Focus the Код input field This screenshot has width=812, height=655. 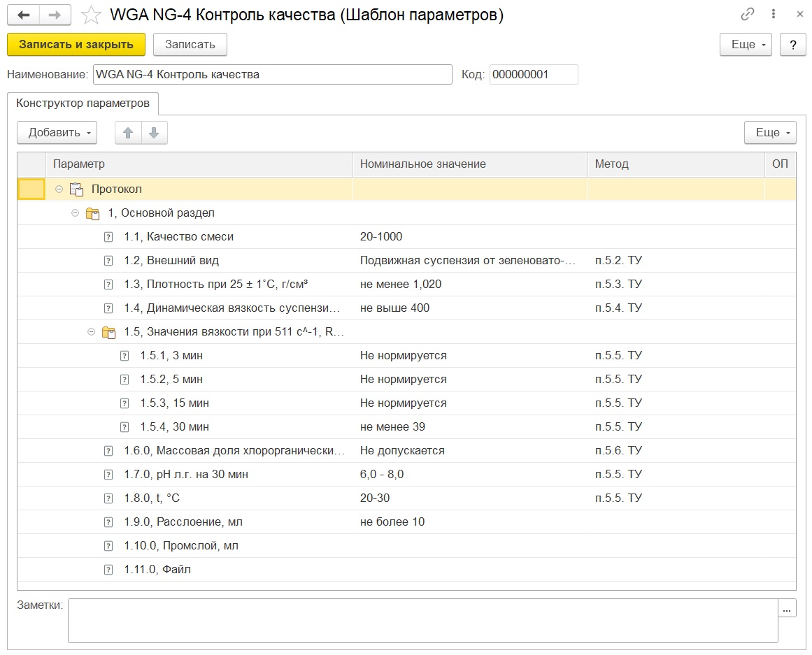534,75
